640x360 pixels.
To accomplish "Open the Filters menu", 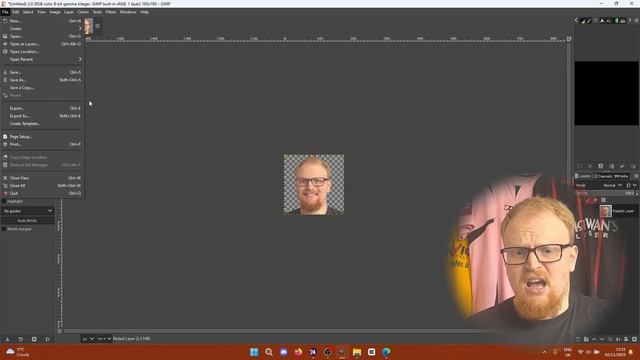I will (x=111, y=12).
